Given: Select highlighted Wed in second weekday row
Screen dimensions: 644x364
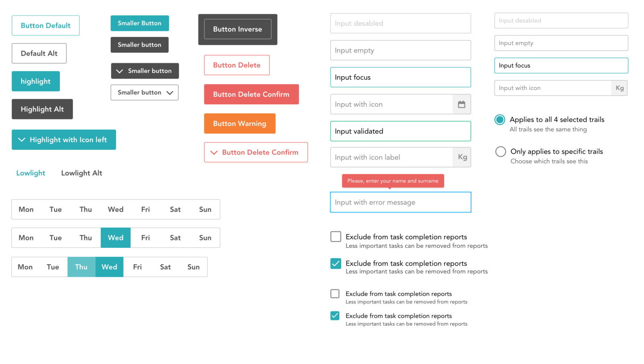Looking at the screenshot, I should (116, 238).
